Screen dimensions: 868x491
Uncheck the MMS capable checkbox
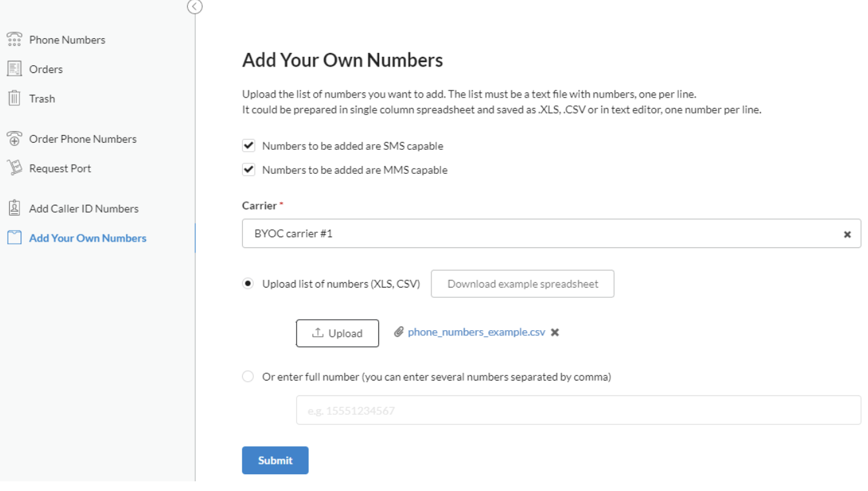point(248,170)
